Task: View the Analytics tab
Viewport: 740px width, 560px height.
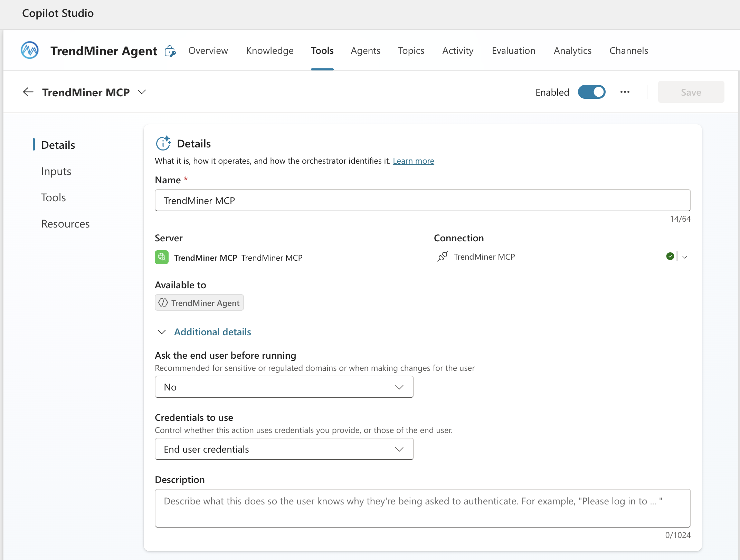Action: [x=572, y=51]
